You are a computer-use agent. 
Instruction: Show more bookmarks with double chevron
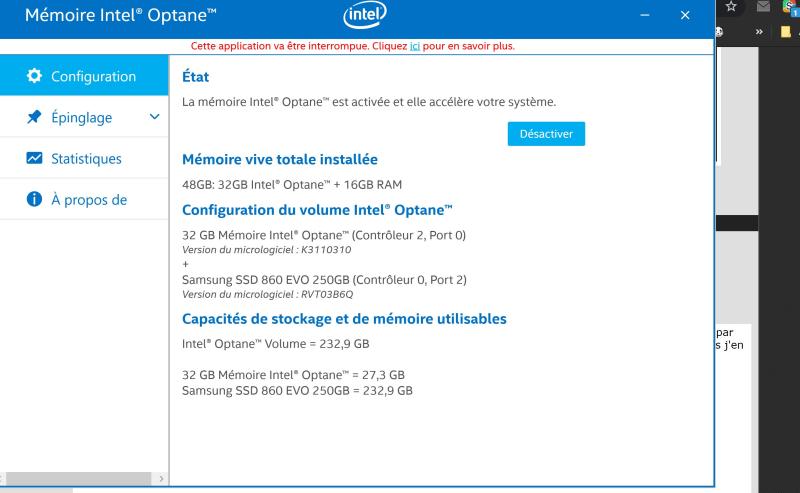(x=760, y=32)
